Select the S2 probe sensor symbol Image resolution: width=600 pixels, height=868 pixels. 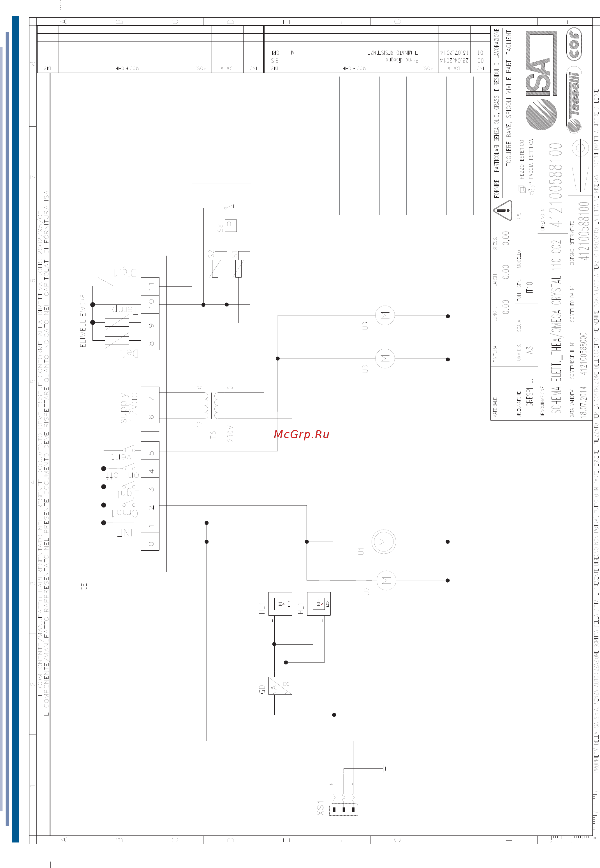tap(215, 269)
